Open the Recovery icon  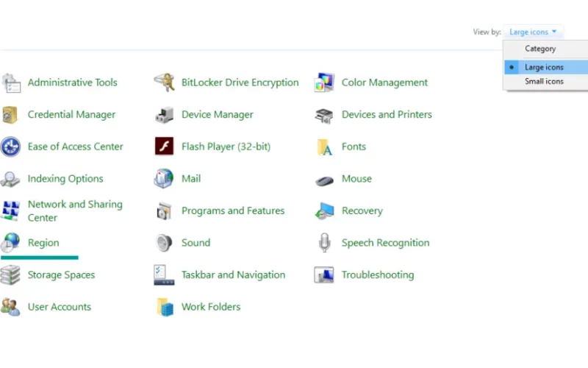pos(324,210)
